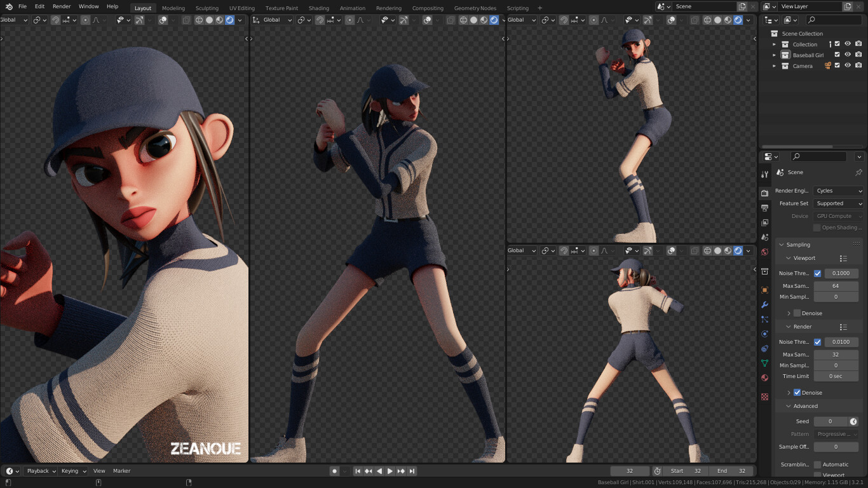Jump to timeline start frame

click(x=357, y=471)
